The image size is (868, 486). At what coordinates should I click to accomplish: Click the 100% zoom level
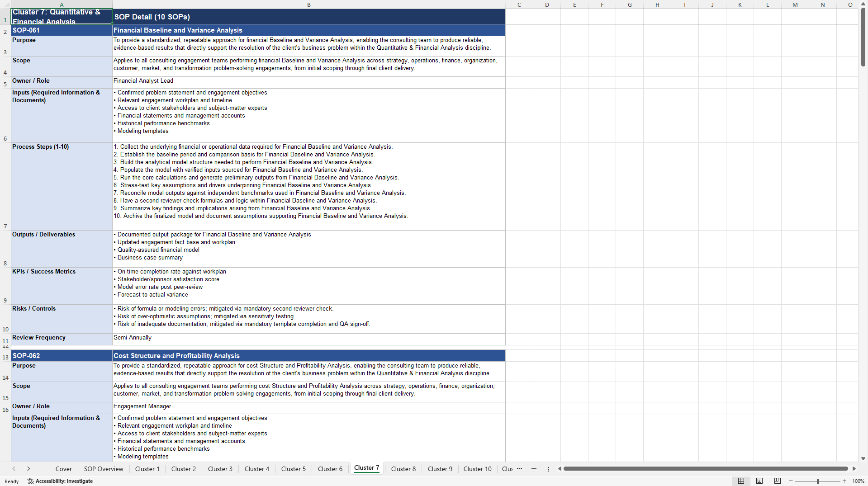point(858,481)
